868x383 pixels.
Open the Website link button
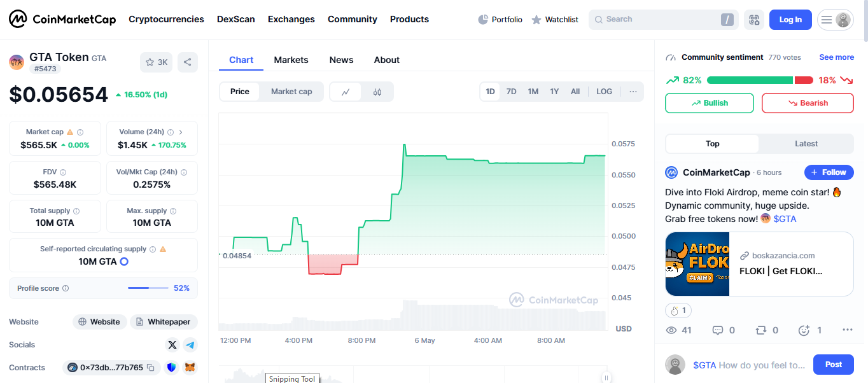tap(99, 322)
